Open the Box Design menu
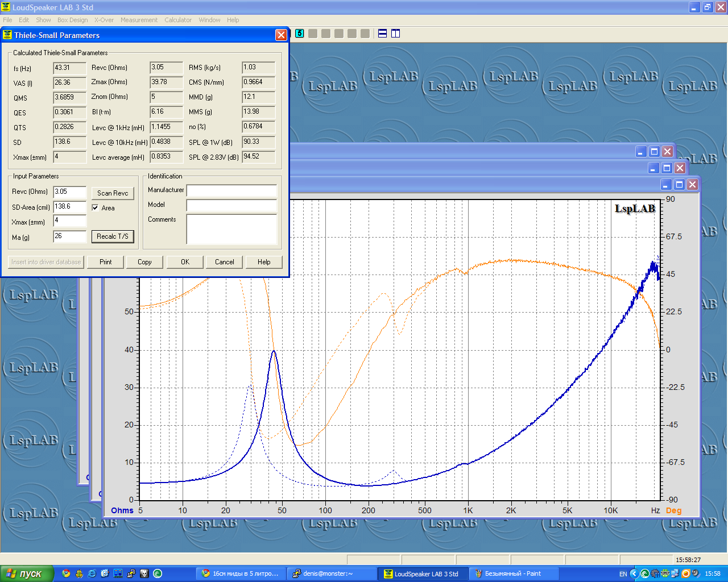 pyautogui.click(x=72, y=20)
